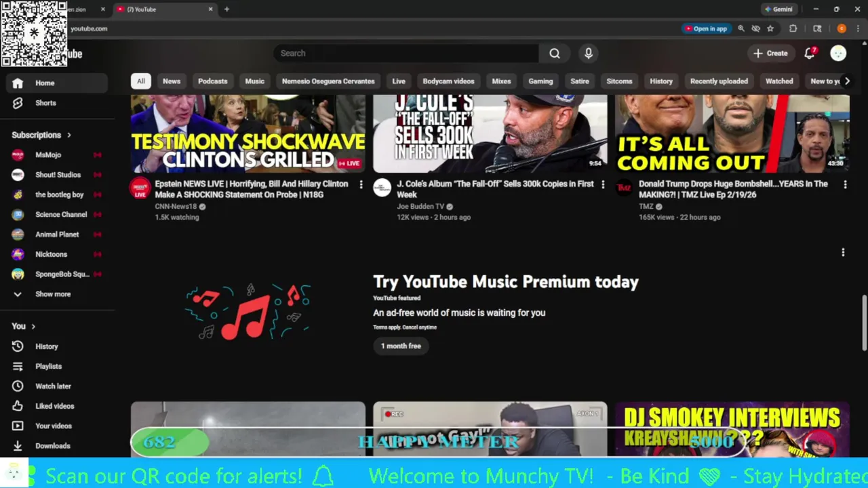Open Clintons Grilled video thumbnail

(x=248, y=134)
